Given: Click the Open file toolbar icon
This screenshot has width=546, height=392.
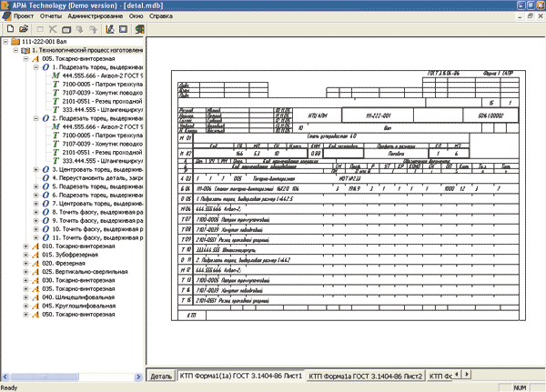Looking at the screenshot, I should point(22,30).
